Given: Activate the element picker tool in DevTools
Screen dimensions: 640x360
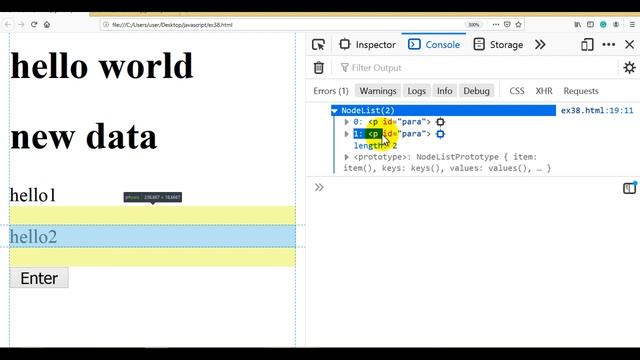Looking at the screenshot, I should [x=318, y=44].
